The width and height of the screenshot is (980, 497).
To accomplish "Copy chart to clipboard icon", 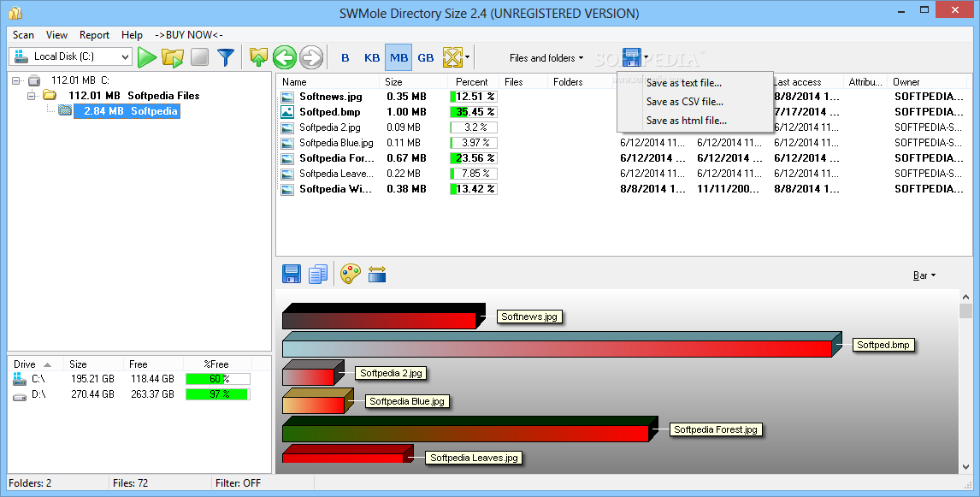I will coord(318,274).
